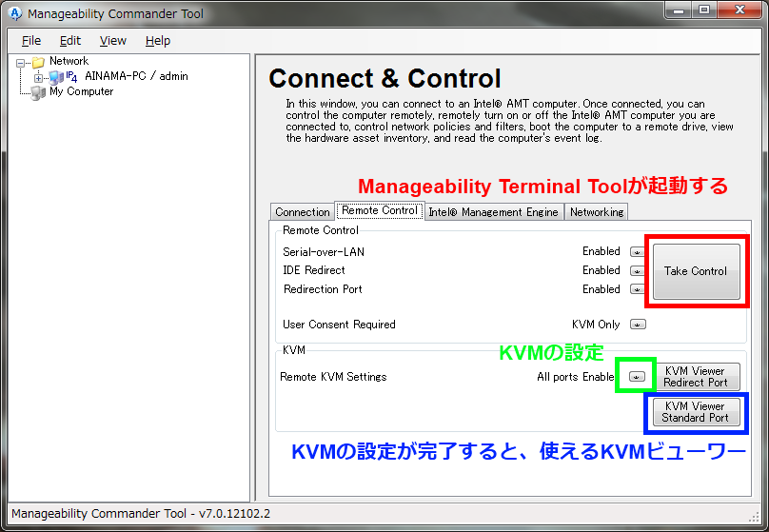Select the Network tree entry
This screenshot has width=769, height=532.
click(69, 61)
